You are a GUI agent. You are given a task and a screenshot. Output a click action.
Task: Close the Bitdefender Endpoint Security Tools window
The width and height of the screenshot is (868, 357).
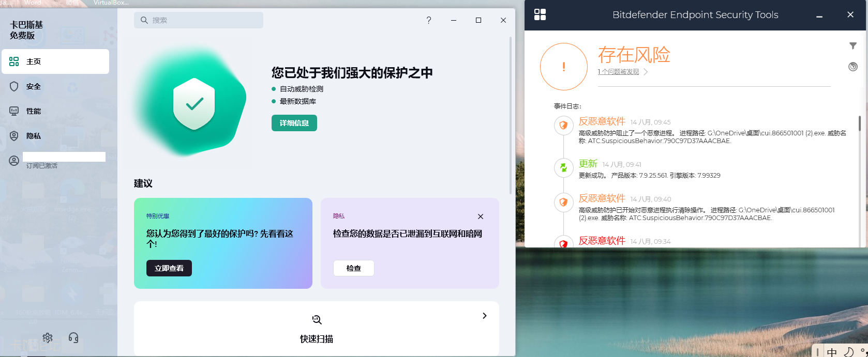tap(850, 14)
